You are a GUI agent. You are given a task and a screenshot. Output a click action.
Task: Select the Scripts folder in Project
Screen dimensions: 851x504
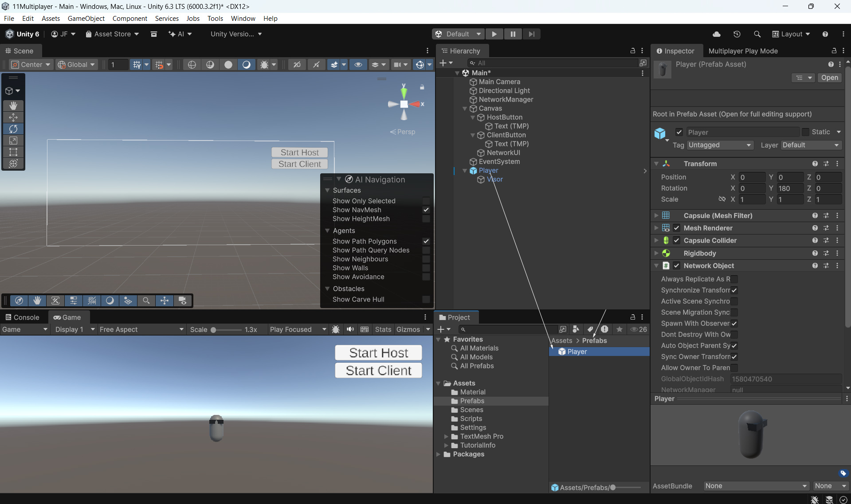(471, 419)
